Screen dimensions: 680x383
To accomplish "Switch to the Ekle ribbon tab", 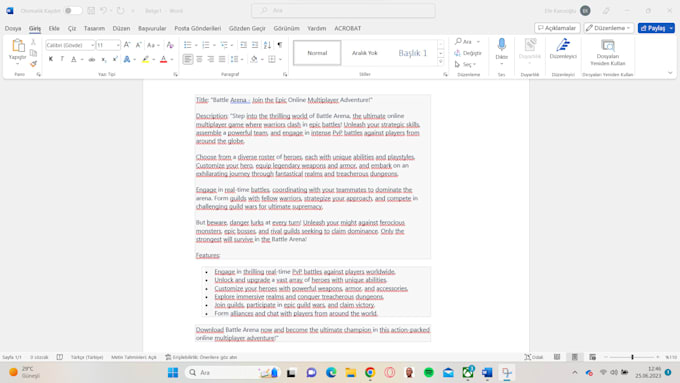I will point(54,28).
